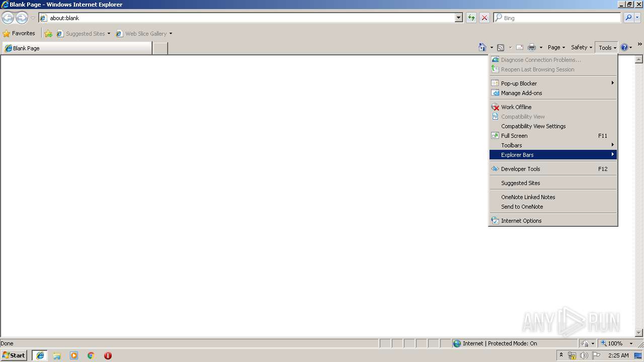The width and height of the screenshot is (644, 362).
Task: Choose Send to OneNote entry
Action: [x=553, y=207]
